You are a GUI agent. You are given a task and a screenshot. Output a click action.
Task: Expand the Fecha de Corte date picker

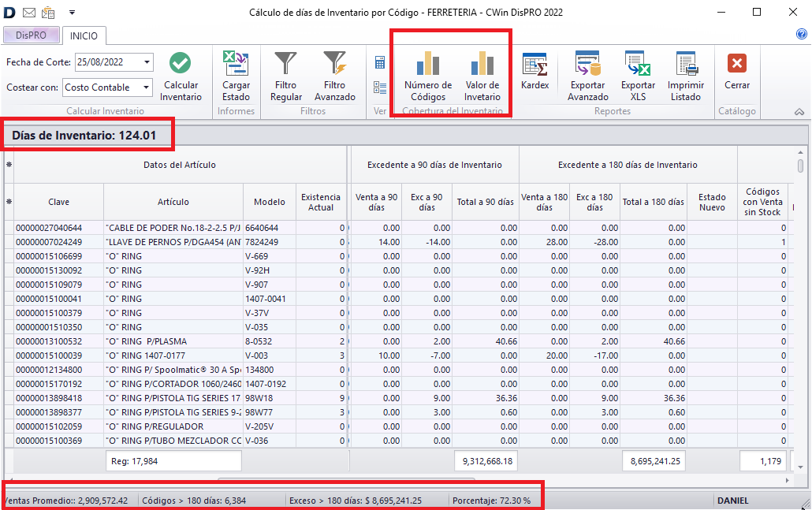[147, 62]
